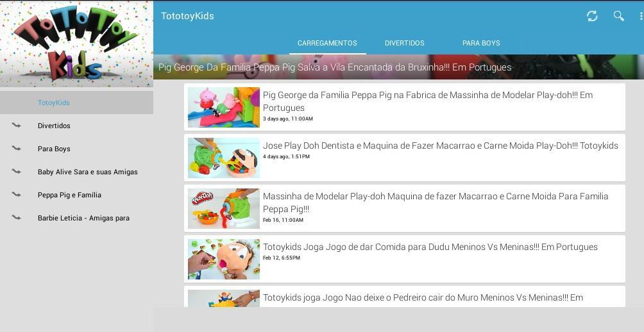Switch to the DIVERTIDOS tab
Screen dimensions: 644x332
coord(405,43)
